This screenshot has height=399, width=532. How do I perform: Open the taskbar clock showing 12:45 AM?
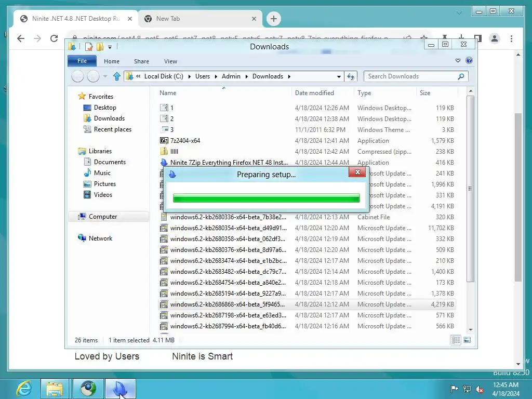pos(506,389)
